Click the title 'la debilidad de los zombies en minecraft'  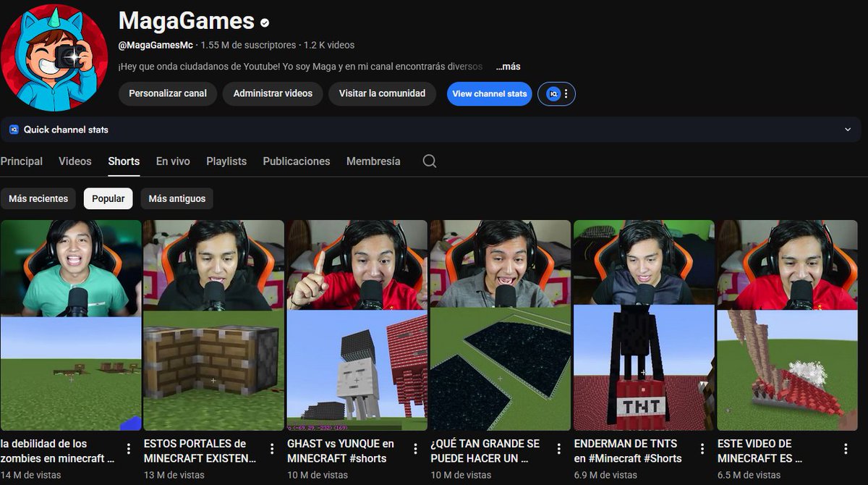point(58,451)
